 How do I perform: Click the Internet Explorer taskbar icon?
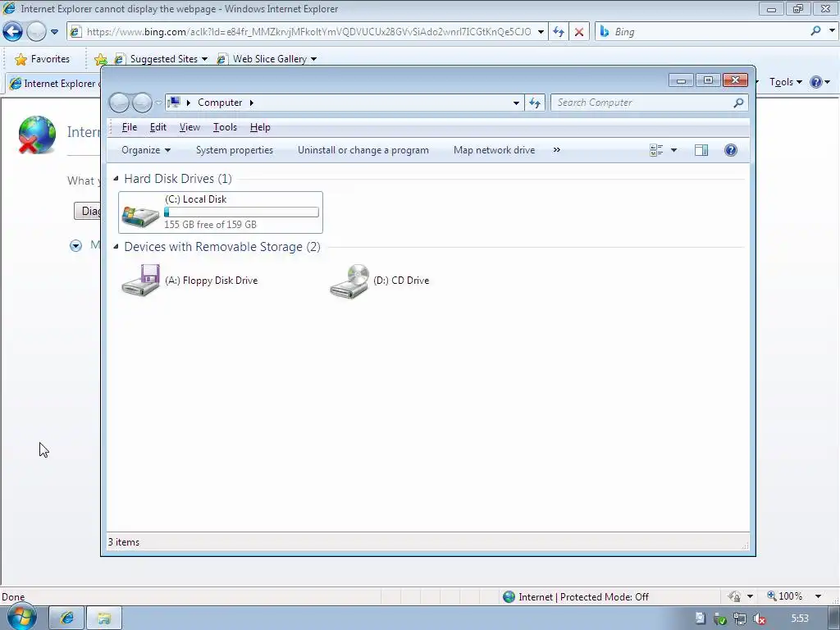click(x=67, y=619)
